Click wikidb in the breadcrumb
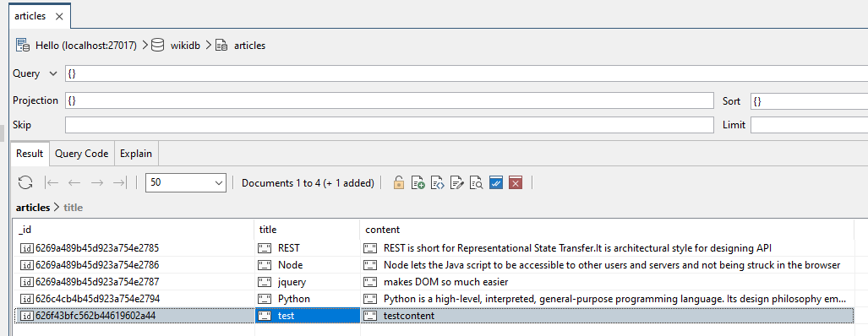The width and height of the screenshot is (868, 336). pos(185,46)
